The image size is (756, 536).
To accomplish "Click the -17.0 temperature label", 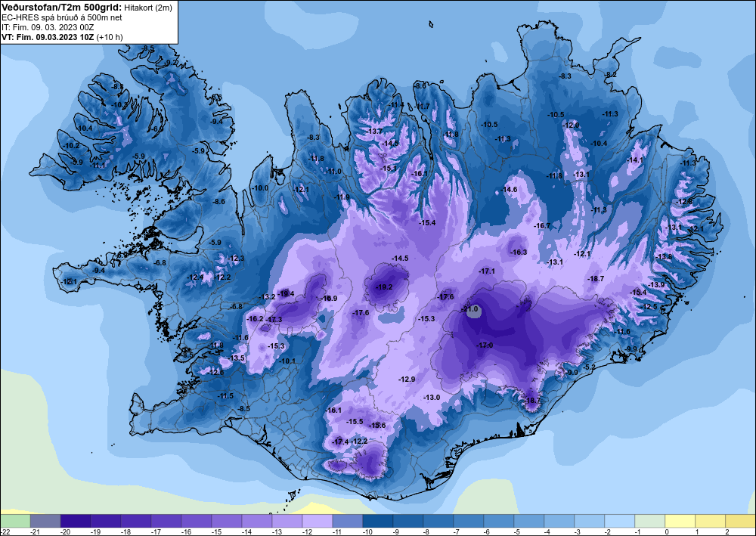I will (485, 345).
